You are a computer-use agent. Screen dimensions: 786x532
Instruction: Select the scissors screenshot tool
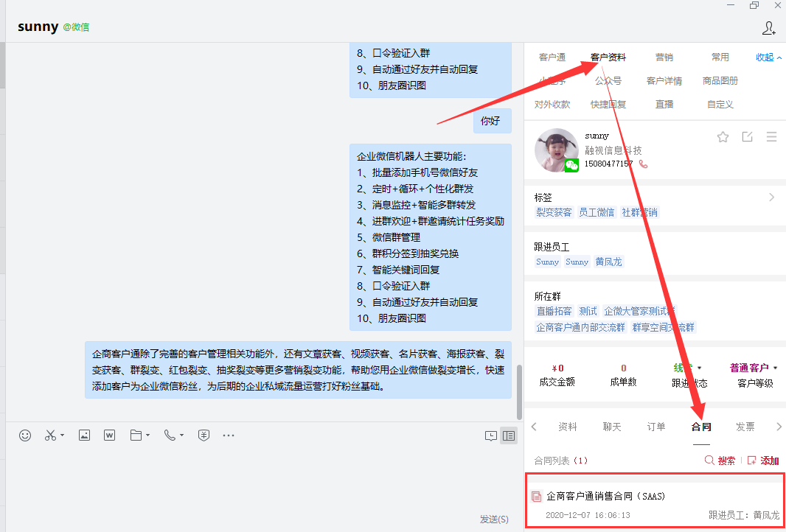point(50,435)
